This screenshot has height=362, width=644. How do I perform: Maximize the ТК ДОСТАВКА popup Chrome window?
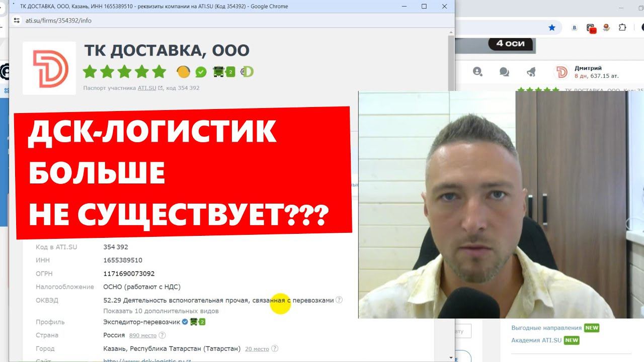(424, 7)
